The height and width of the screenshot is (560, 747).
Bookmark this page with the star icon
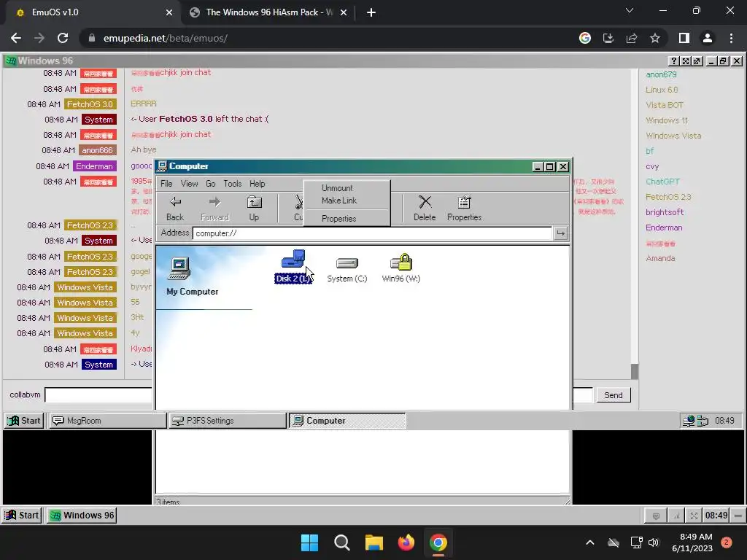coord(655,38)
